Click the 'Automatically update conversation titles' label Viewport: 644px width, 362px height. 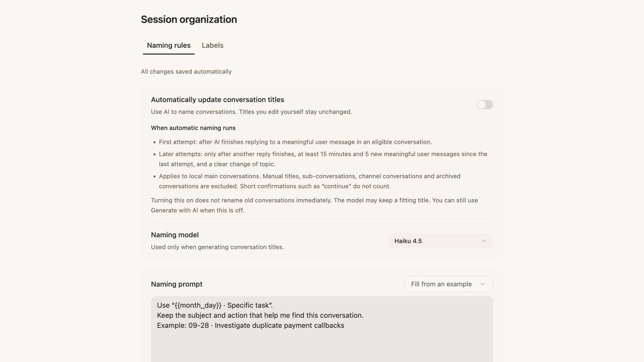(x=217, y=100)
